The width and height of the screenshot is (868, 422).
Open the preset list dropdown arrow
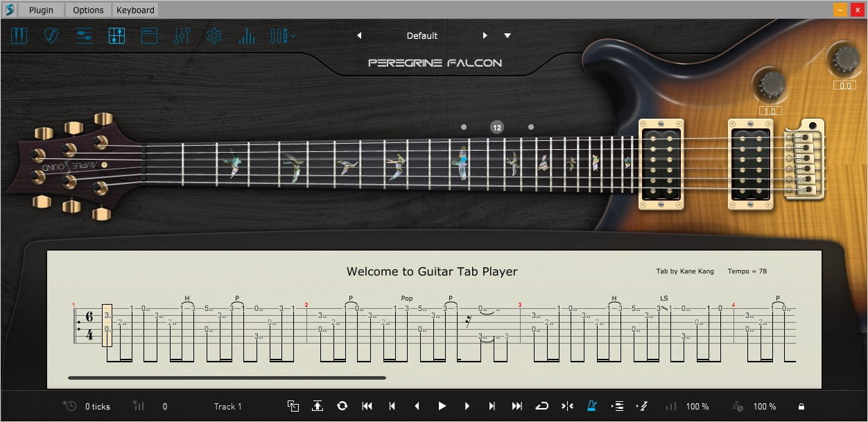(x=507, y=36)
